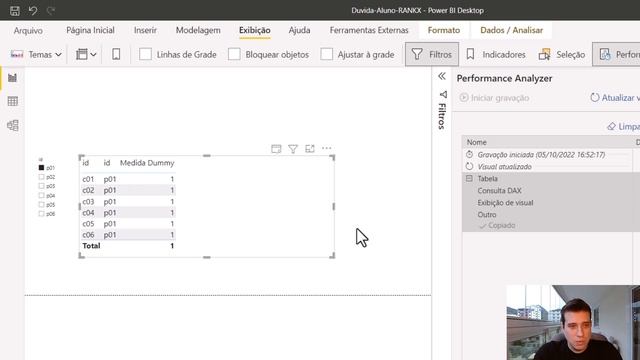Click table cell c02

click(x=88, y=190)
